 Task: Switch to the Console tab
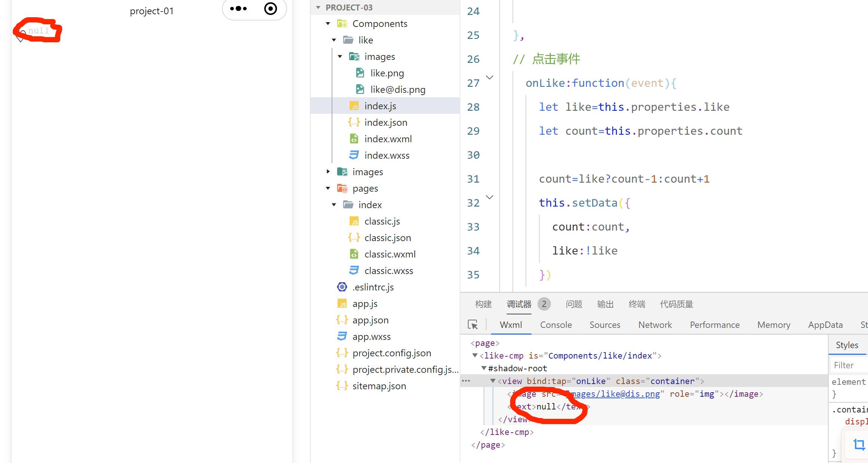point(555,325)
